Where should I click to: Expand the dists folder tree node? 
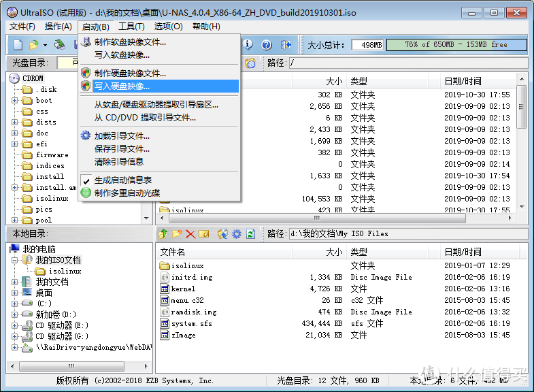[x=14, y=122]
